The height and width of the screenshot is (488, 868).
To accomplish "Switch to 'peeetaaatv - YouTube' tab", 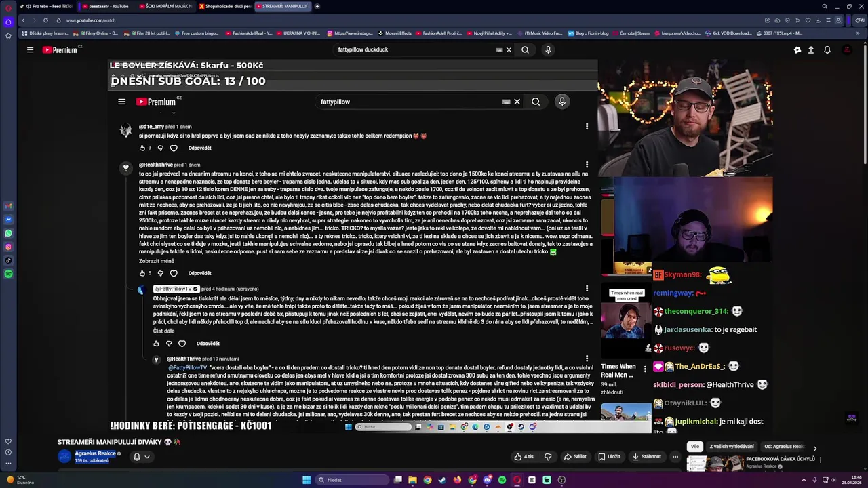I will (x=106, y=6).
